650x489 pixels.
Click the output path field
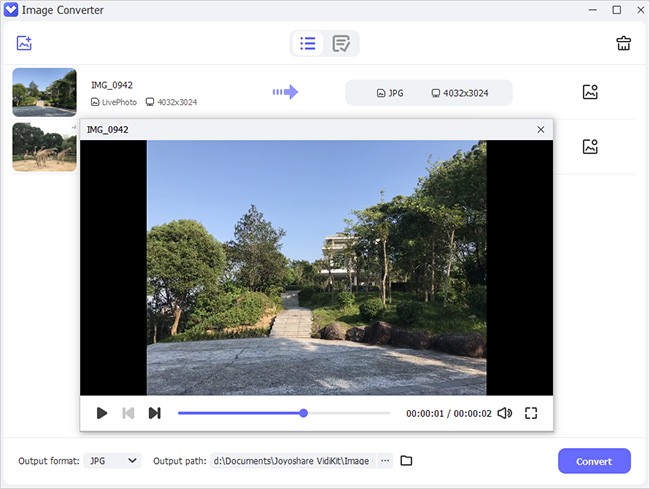coord(293,461)
